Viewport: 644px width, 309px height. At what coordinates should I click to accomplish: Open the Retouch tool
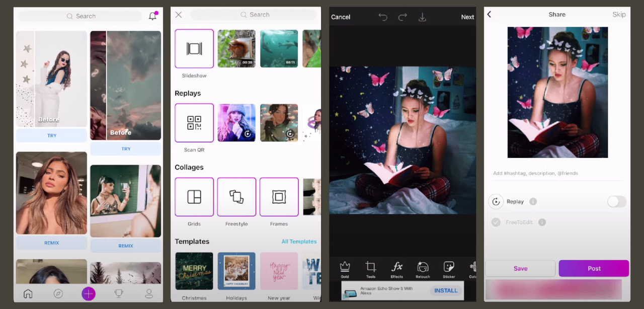(423, 269)
